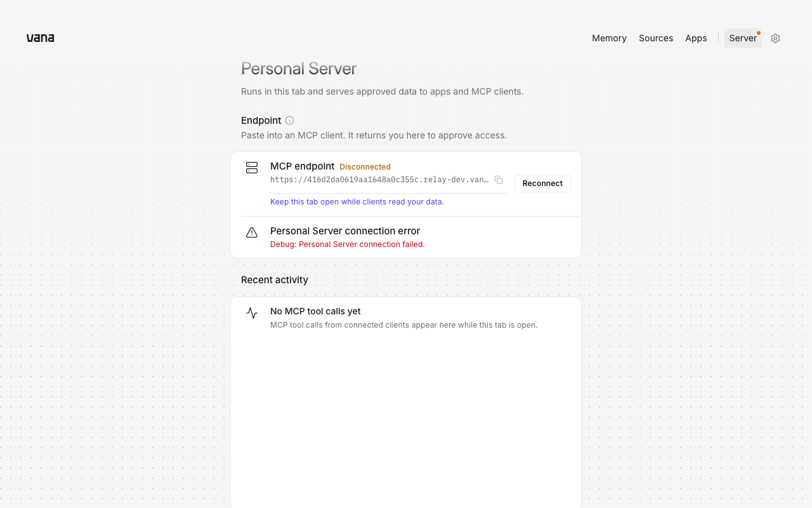Reconnect the MCP endpoint
The height and width of the screenshot is (508, 812).
point(542,184)
